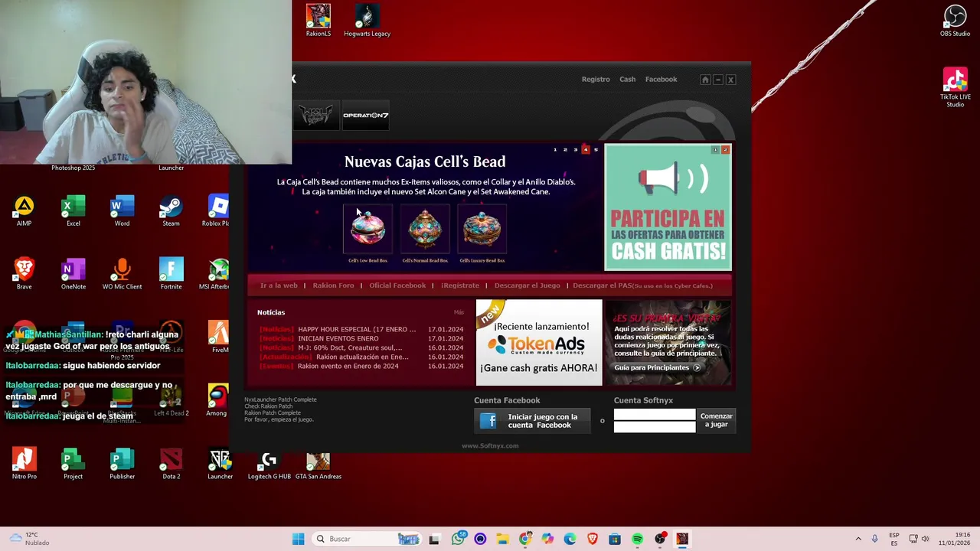Select the Cell's Luxury Bead Box image
Screen dimensions: 980x551
pyautogui.click(x=482, y=229)
